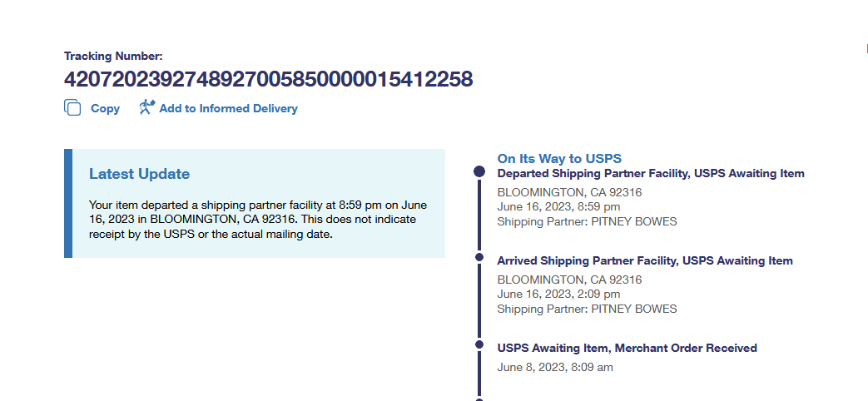Viewport: 868px width, 401px height.
Task: Click PITNEY BOWES under the departed event
Action: click(x=633, y=221)
